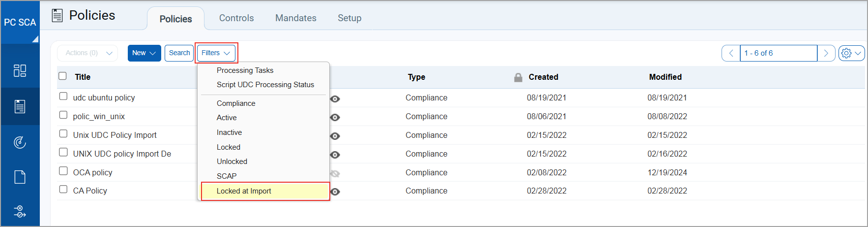This screenshot has width=868, height=227.
Task: Collapse the Filters dropdown
Action: (216, 53)
